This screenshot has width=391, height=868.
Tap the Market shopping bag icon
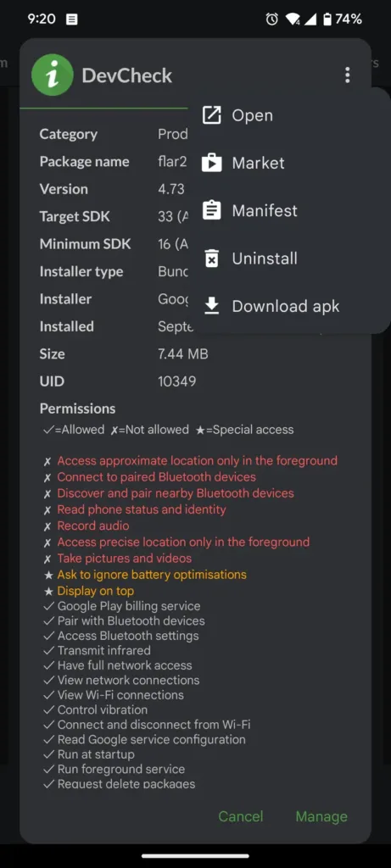click(211, 163)
